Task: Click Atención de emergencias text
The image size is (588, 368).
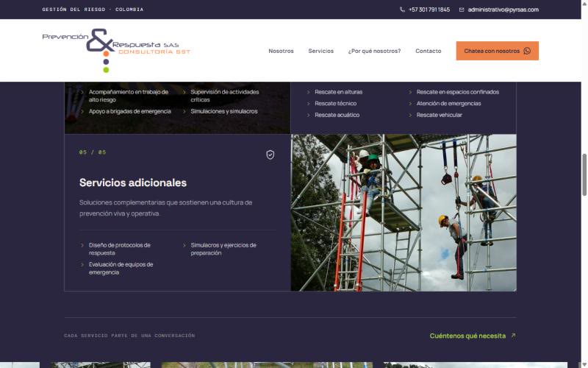Action: 448,103
